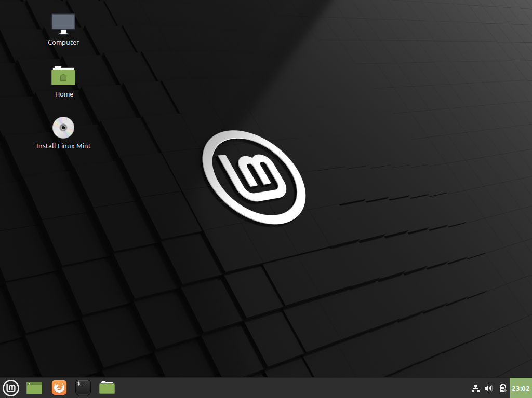Click the "Install Linux Mint" label text

(x=64, y=146)
